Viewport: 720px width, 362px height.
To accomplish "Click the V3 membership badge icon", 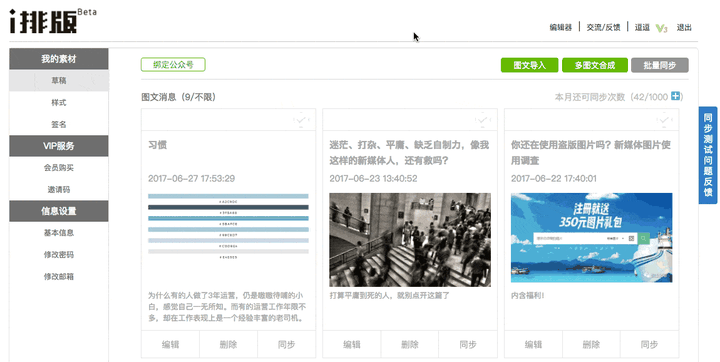I will coord(661,28).
